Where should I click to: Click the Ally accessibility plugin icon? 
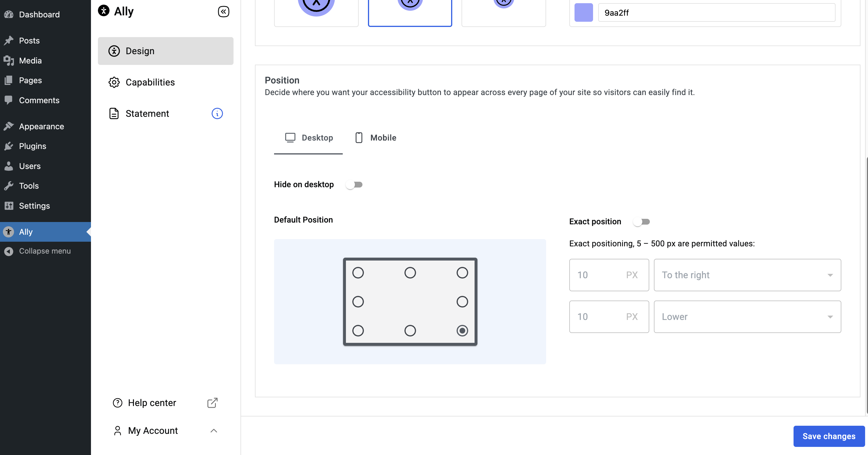click(9, 232)
